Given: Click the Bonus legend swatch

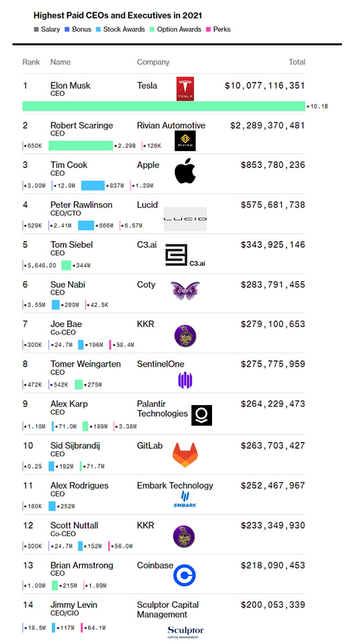Looking at the screenshot, I should click(x=67, y=29).
